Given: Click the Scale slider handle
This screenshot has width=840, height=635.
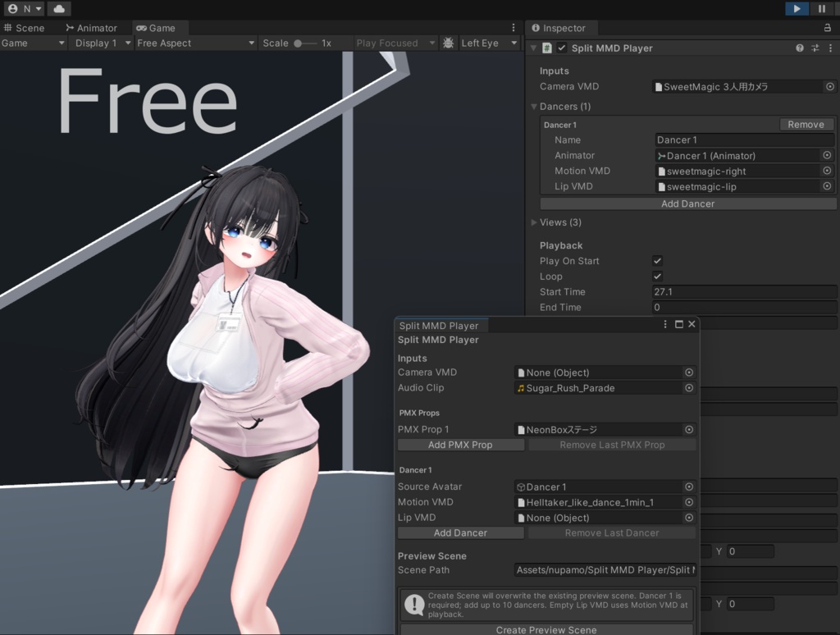Looking at the screenshot, I should (x=298, y=43).
